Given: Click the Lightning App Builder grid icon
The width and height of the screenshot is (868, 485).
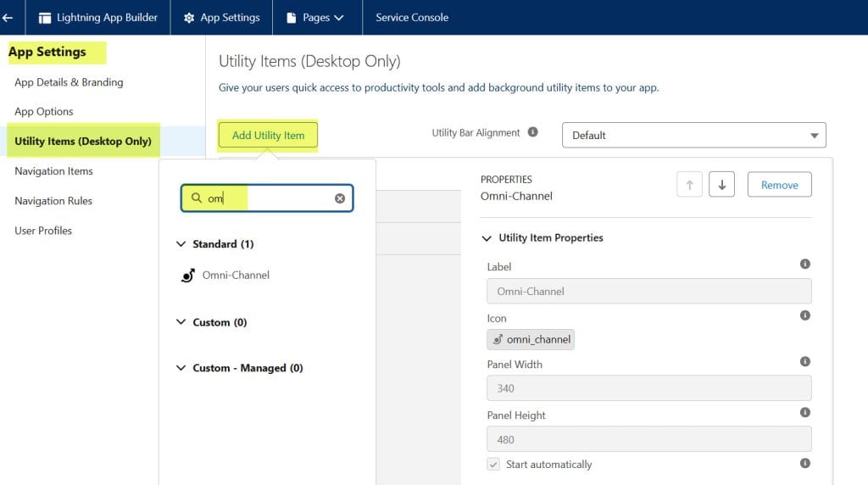Looking at the screenshot, I should pos(45,18).
